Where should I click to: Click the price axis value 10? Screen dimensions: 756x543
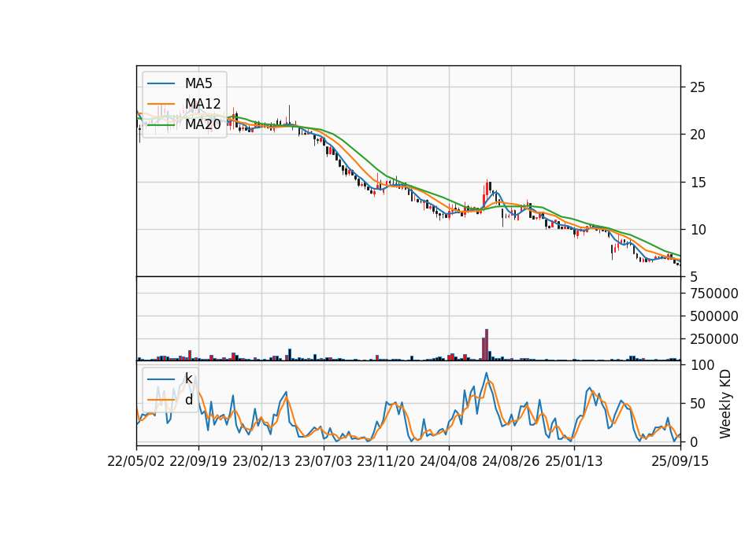698,229
